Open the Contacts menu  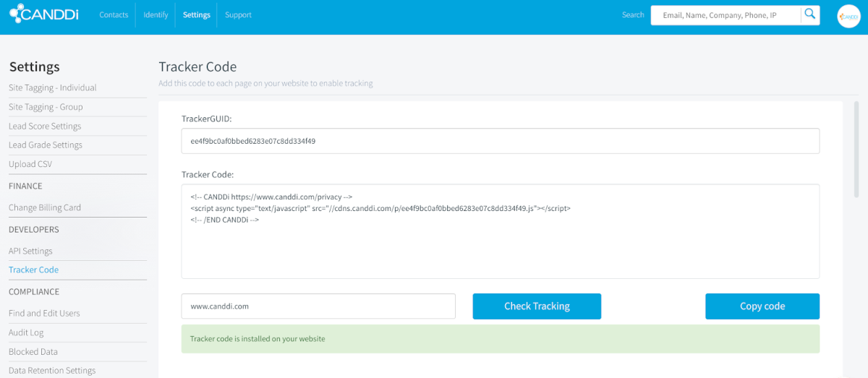[x=114, y=14]
